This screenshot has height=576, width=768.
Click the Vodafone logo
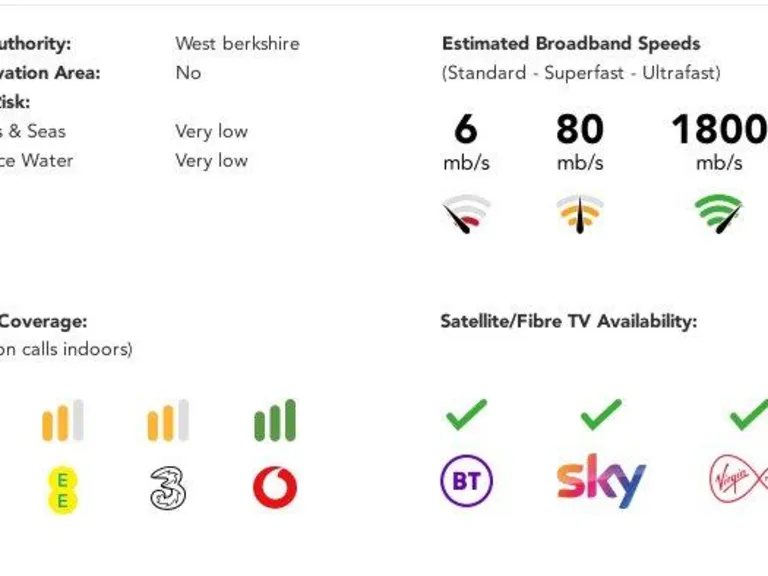coord(275,488)
